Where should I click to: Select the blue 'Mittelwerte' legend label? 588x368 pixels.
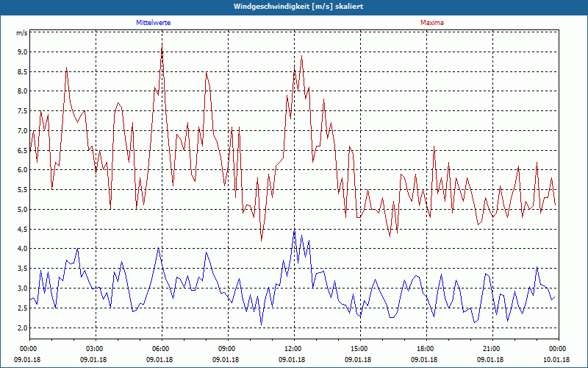click(x=154, y=23)
